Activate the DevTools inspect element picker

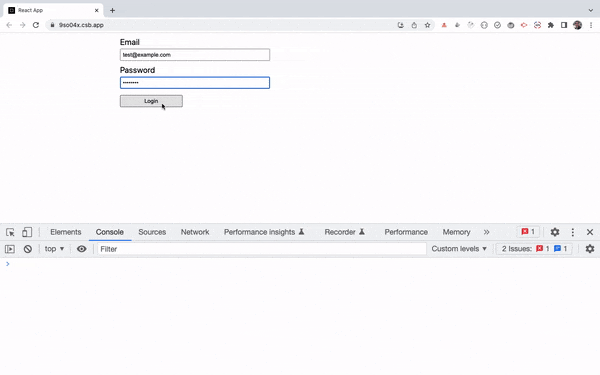(10, 232)
